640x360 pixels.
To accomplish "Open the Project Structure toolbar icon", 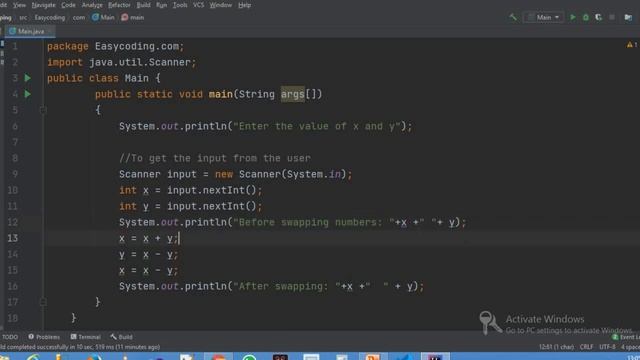I will pyautogui.click(x=628, y=17).
